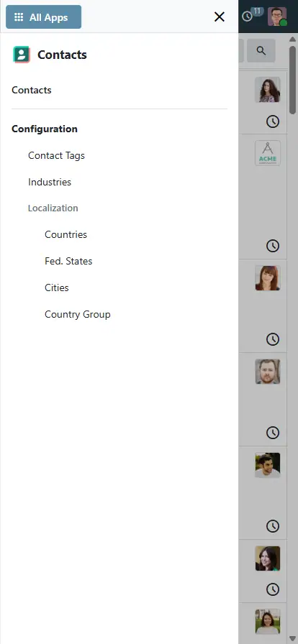Screen dimensions: 298x644
Task: Open Fed. States list
Action: 68,261
